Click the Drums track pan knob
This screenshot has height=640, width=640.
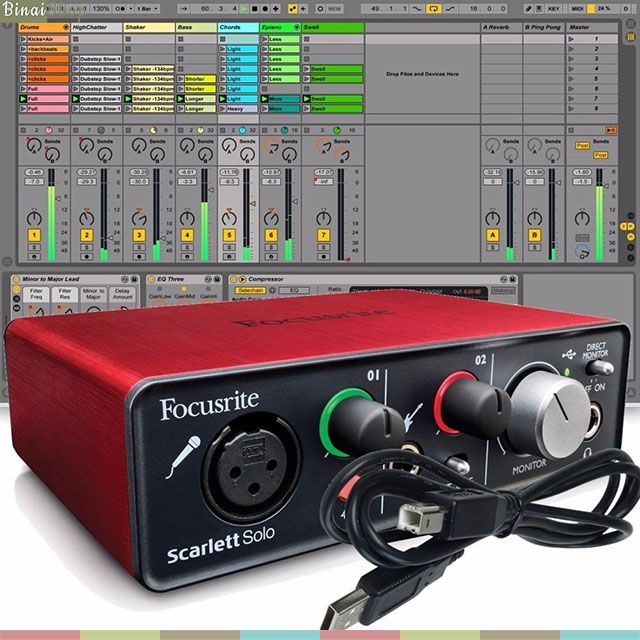pyautogui.click(x=34, y=218)
